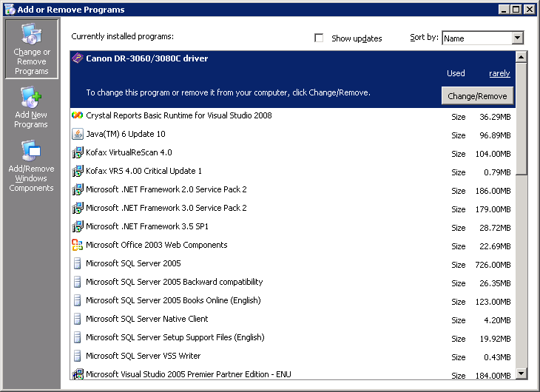Click the SQL Server Native Client icon
540x392 pixels.
[x=78, y=319]
